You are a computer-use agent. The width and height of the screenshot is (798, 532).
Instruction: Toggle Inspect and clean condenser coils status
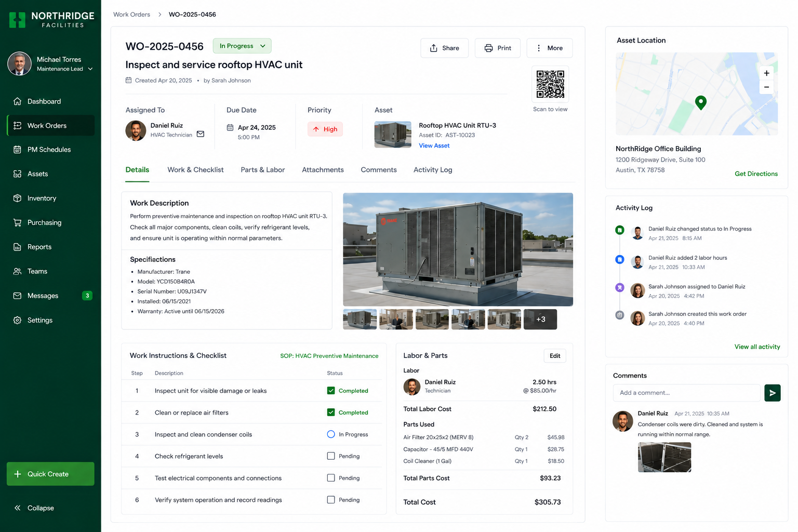(331, 434)
